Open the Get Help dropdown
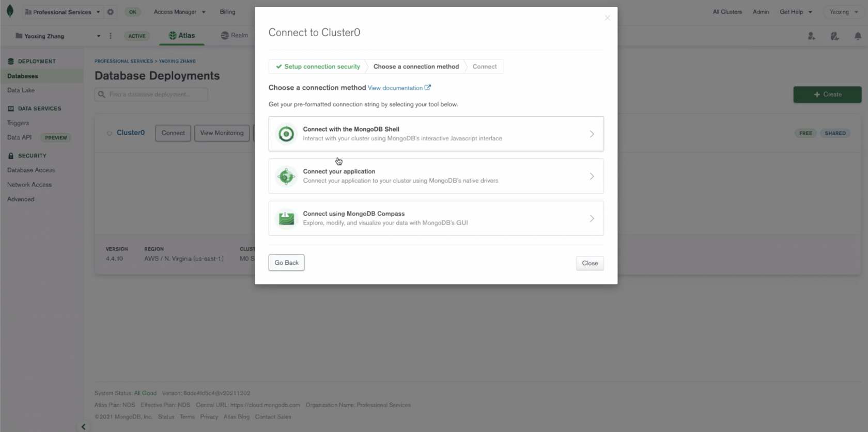 tap(796, 12)
